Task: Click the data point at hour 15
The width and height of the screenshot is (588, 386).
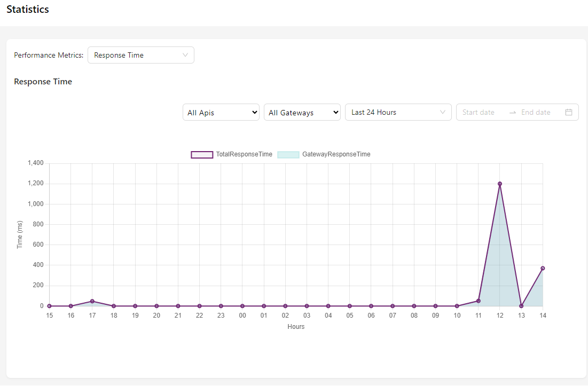Action: click(x=49, y=306)
